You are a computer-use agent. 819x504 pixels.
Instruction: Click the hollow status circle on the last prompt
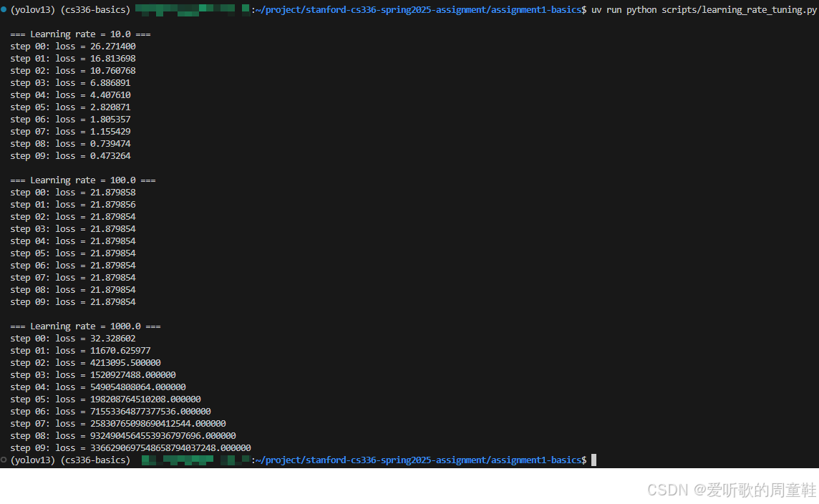4,460
